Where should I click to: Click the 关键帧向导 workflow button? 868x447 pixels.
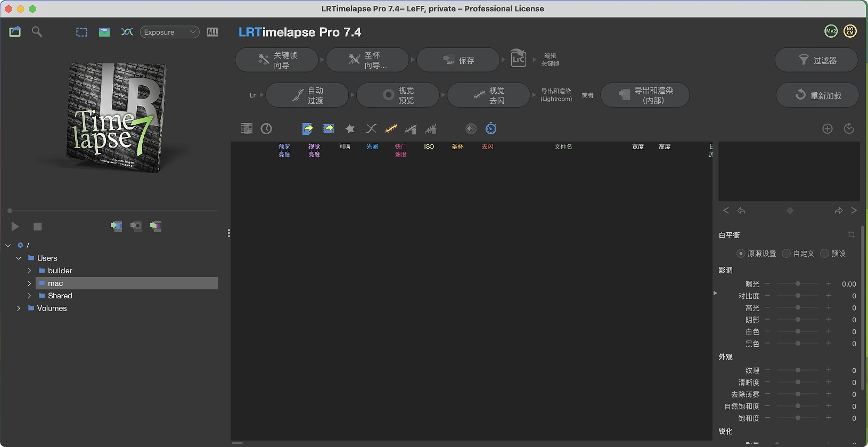coord(276,60)
